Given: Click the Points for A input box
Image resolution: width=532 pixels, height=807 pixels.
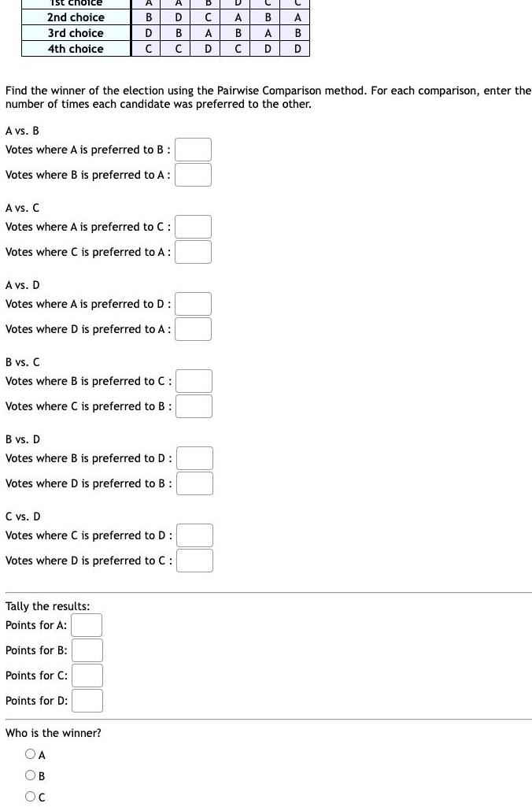Looking at the screenshot, I should point(87,624).
